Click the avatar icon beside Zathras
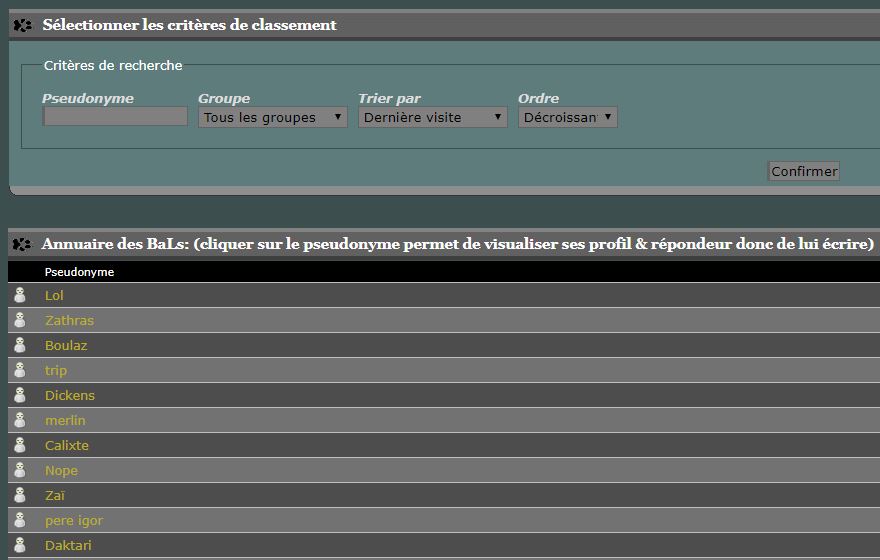Screen dimensions: 880x560 tap(19, 320)
